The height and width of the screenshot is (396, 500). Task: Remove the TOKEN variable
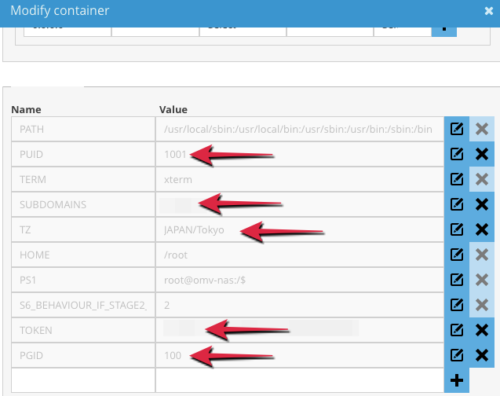click(482, 330)
